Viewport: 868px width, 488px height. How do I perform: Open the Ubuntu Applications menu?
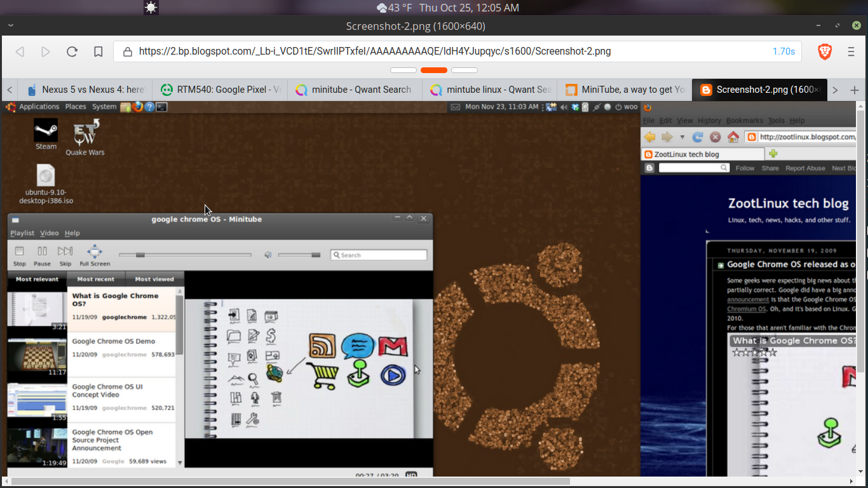click(39, 107)
